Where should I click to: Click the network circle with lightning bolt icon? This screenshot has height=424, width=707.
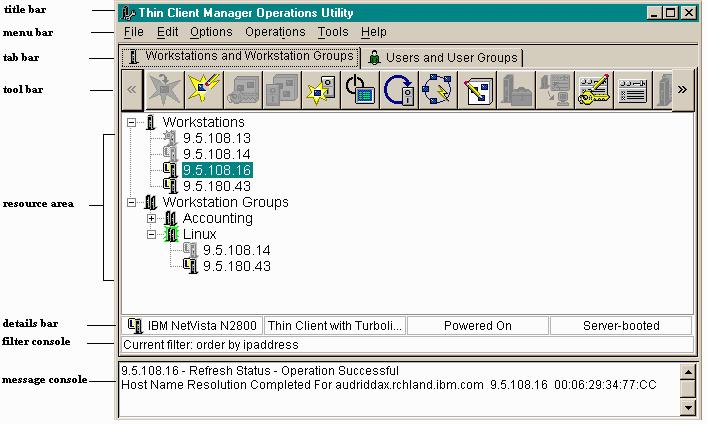[x=437, y=89]
